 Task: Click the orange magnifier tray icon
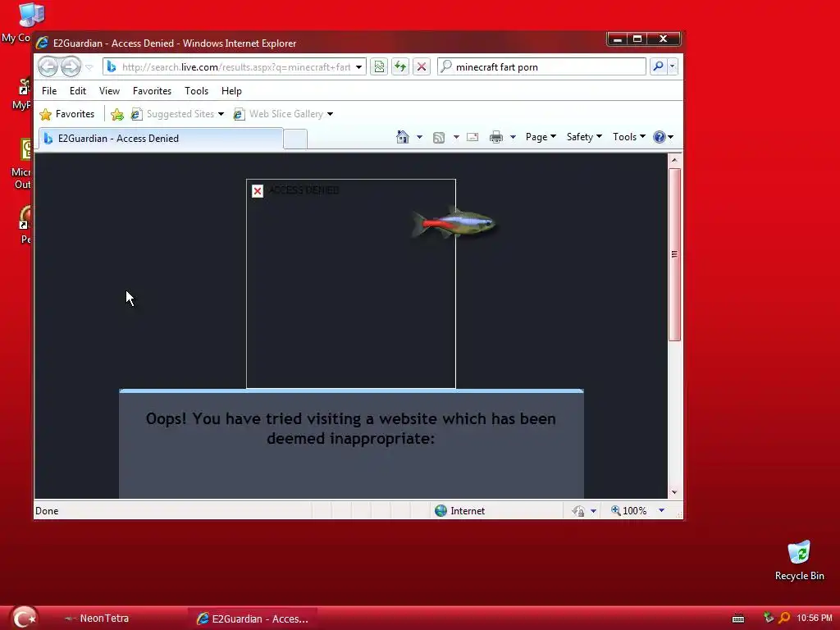coord(783,618)
